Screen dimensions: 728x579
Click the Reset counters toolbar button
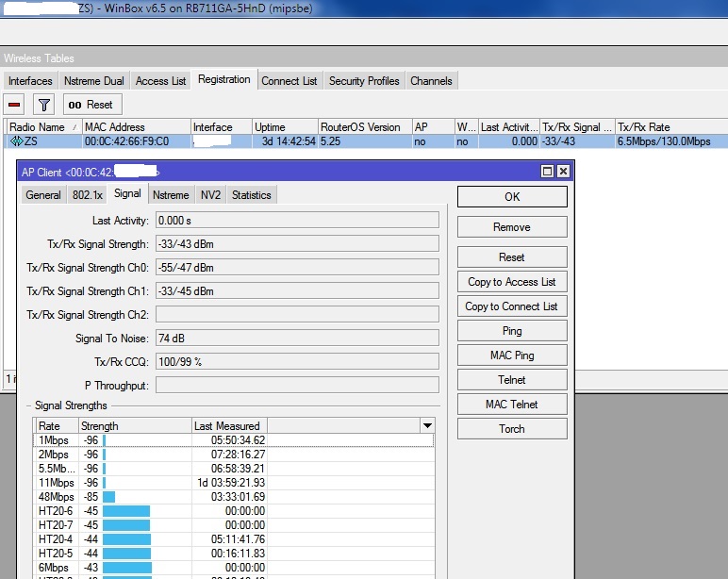[x=92, y=105]
